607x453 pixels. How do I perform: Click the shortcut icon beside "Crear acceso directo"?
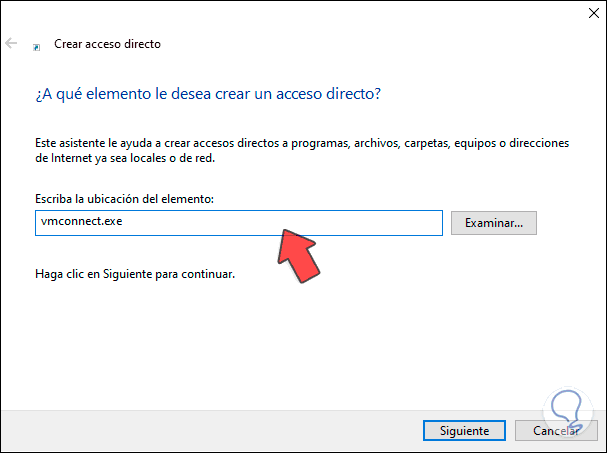(x=37, y=45)
